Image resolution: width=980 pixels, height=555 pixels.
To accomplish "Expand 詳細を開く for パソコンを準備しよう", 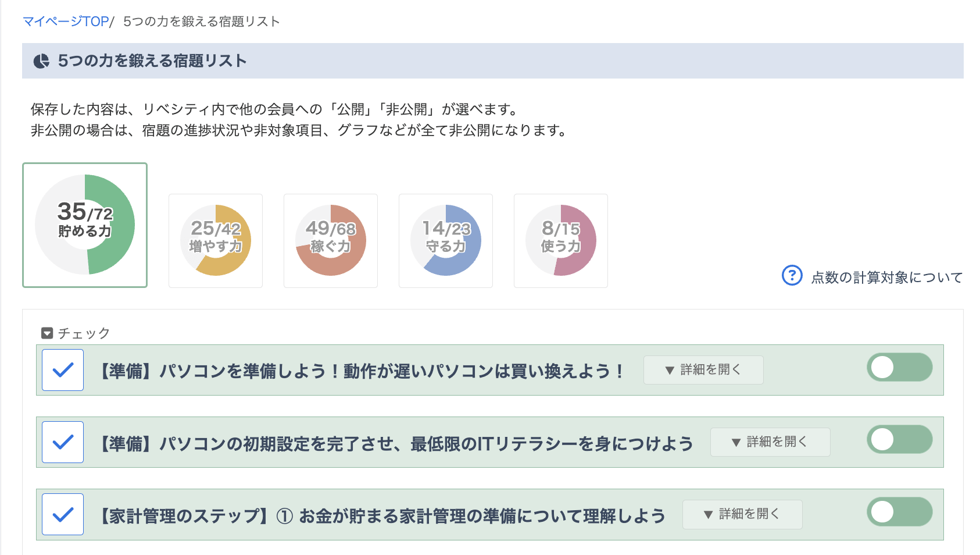I will [x=703, y=370].
